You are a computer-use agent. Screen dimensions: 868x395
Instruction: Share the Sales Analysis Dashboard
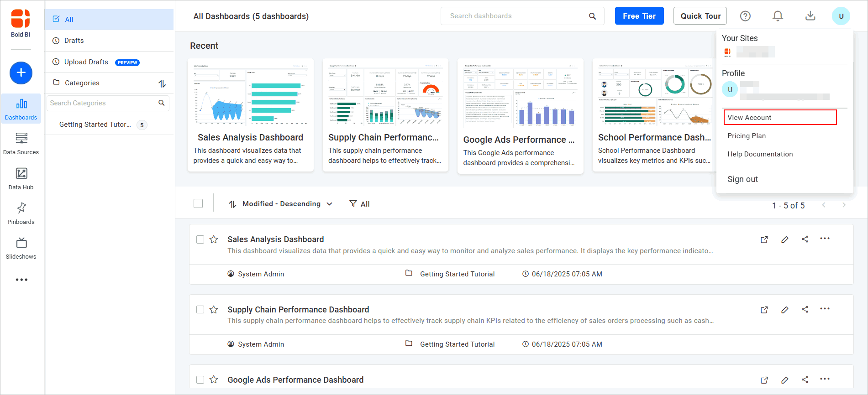(x=805, y=239)
